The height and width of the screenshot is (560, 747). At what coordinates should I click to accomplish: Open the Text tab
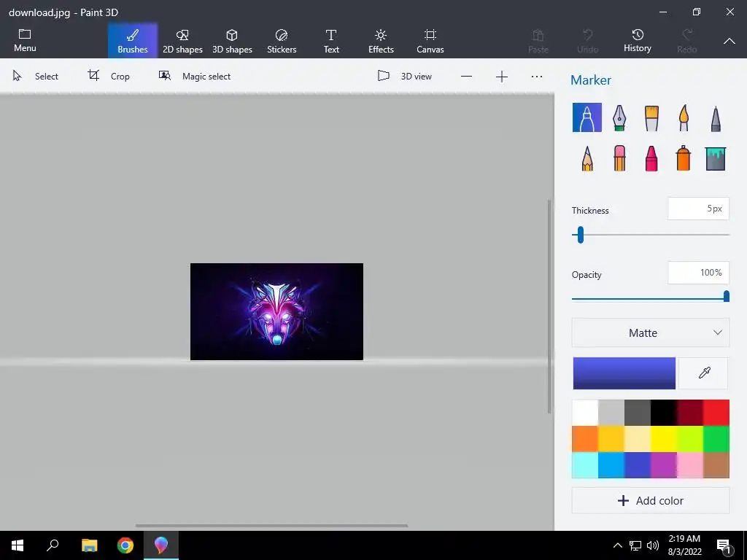pyautogui.click(x=331, y=41)
